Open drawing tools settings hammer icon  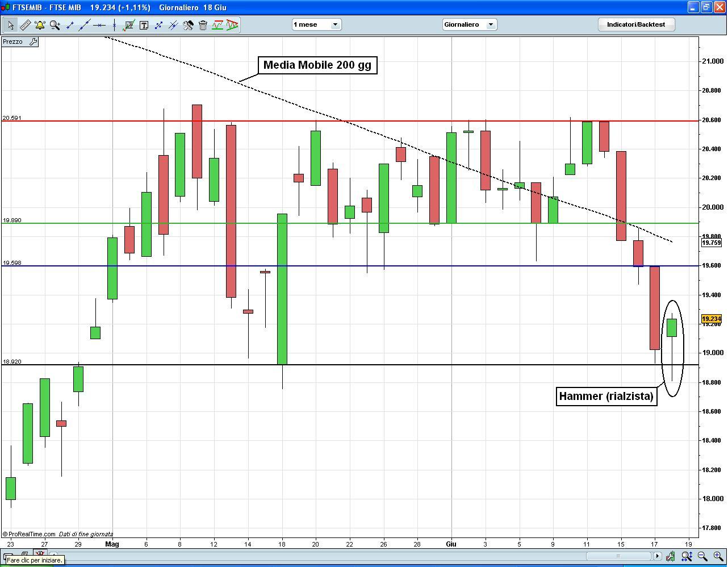pyautogui.click(x=188, y=25)
